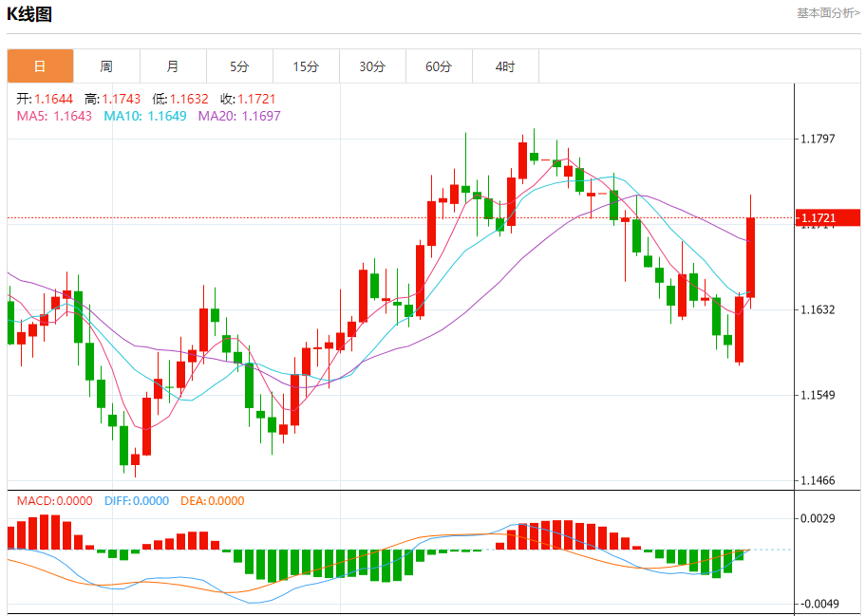The width and height of the screenshot is (866, 616).
Task: Open the 5分 interval tab
Action: (x=239, y=66)
